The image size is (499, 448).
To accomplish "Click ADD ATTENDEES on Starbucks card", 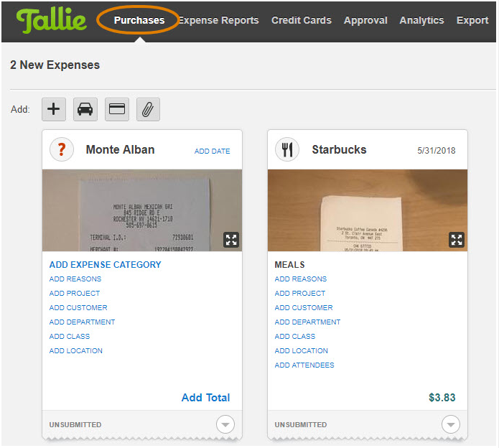I will coord(304,365).
